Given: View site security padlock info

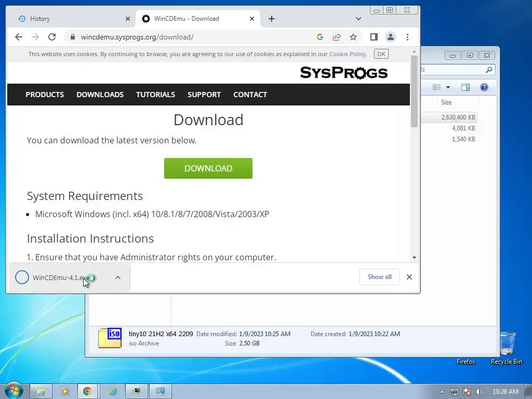Looking at the screenshot, I should point(72,37).
